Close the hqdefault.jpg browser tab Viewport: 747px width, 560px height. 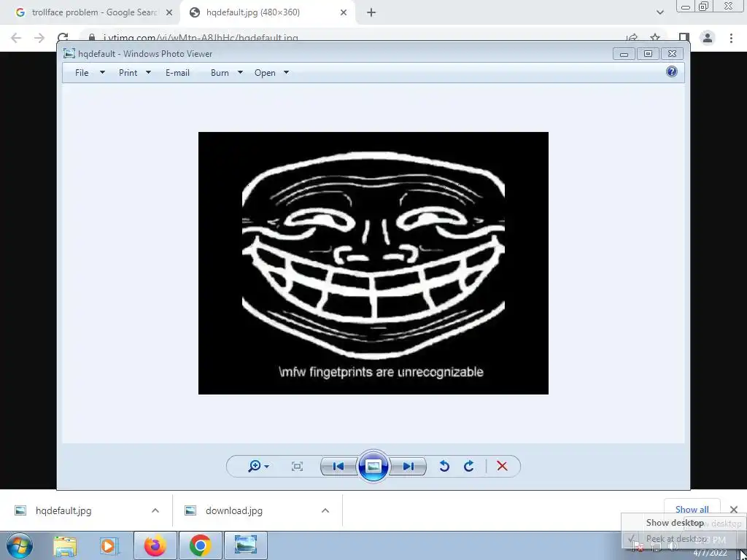[x=344, y=12]
